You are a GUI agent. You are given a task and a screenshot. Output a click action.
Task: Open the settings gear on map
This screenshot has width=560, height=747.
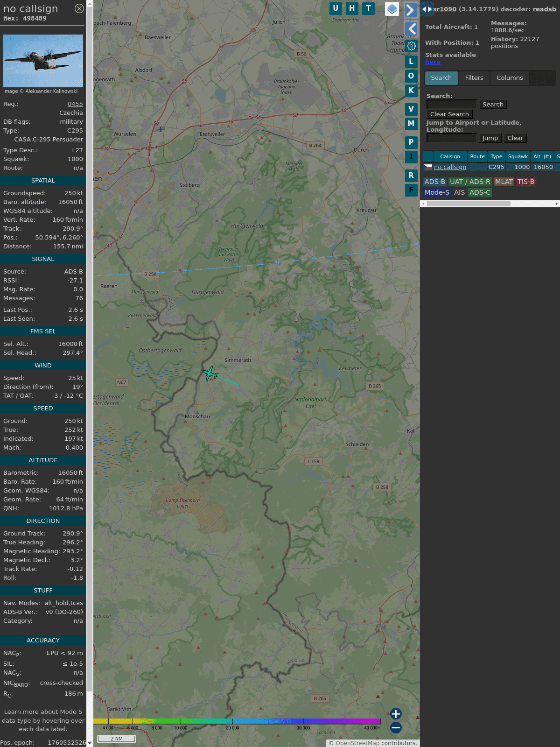tap(411, 46)
